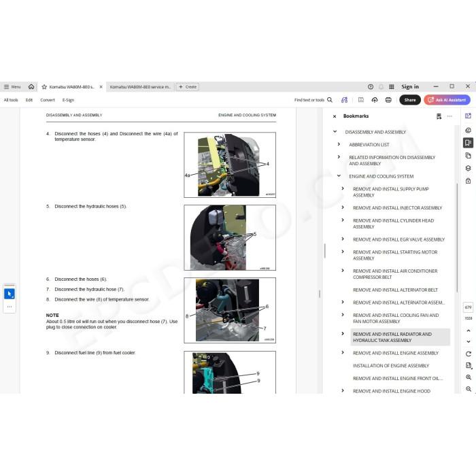Open INSTALLATION OF ENGINE ASSEMBLY bookmark
476x476 pixels.
[x=391, y=366]
